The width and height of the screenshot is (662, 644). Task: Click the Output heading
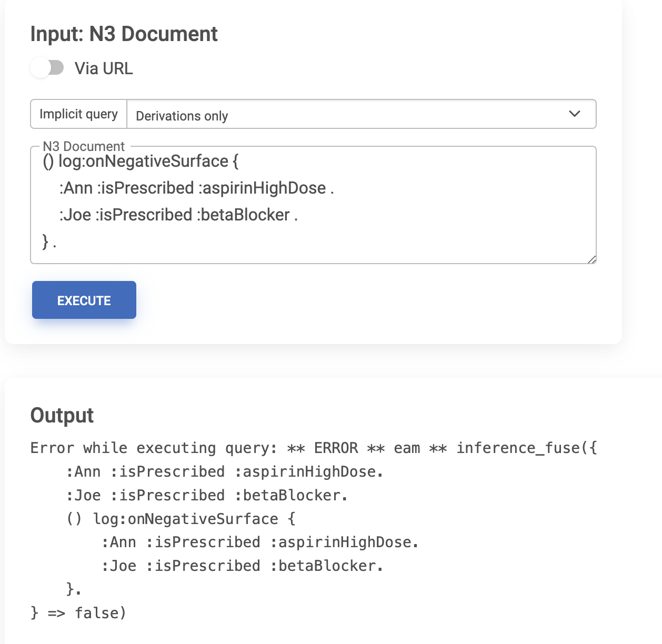tap(62, 415)
